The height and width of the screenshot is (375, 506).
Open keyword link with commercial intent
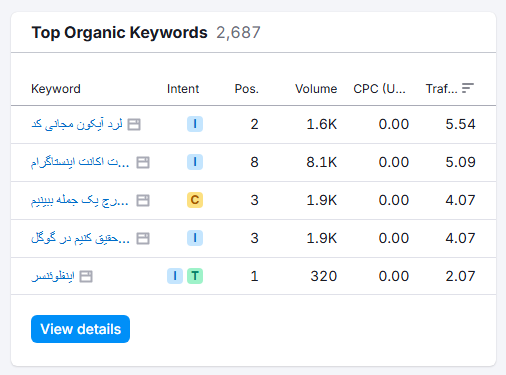pyautogui.click(x=80, y=200)
